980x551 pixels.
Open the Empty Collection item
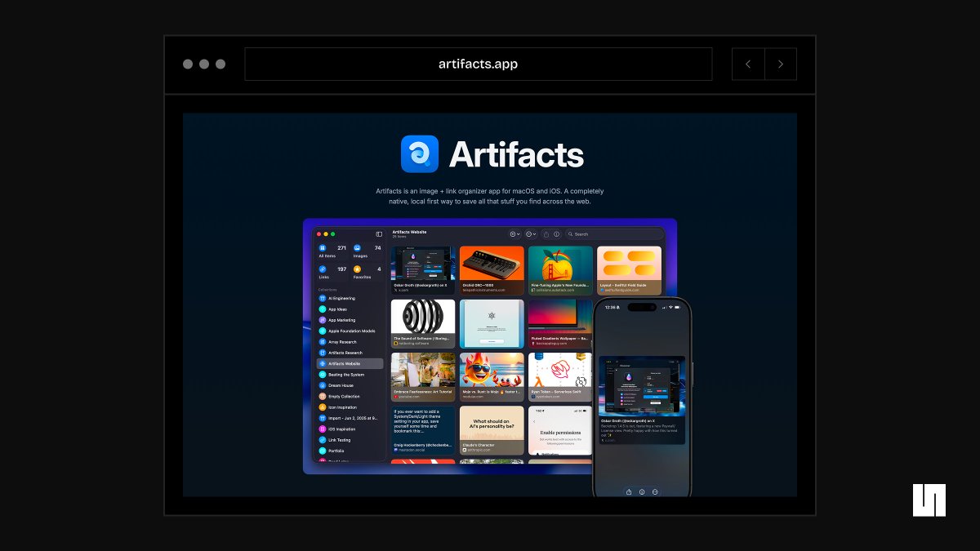350,396
